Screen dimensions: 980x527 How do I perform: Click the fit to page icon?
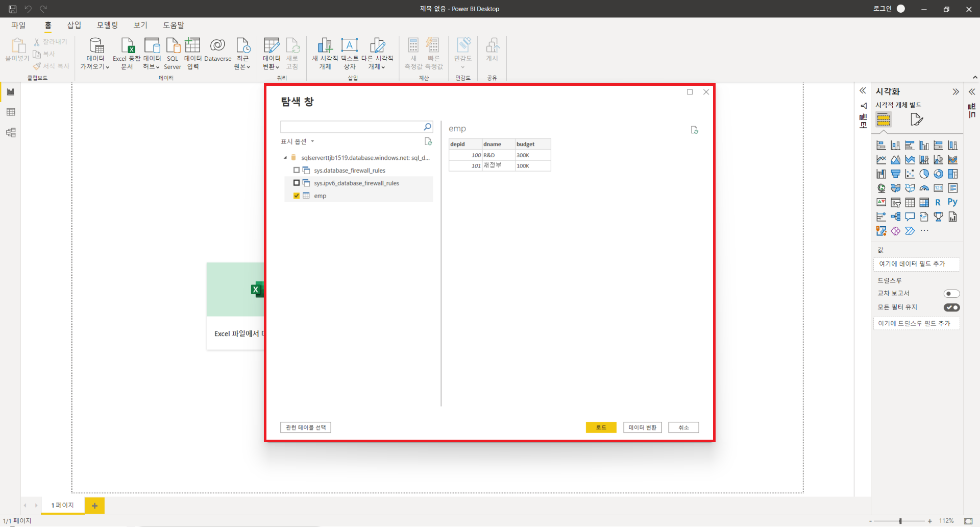point(968,521)
